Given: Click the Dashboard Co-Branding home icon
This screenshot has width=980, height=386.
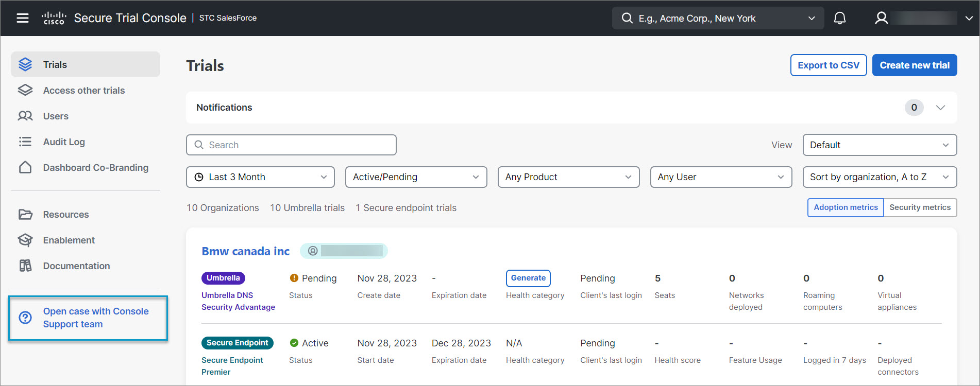Looking at the screenshot, I should point(25,167).
